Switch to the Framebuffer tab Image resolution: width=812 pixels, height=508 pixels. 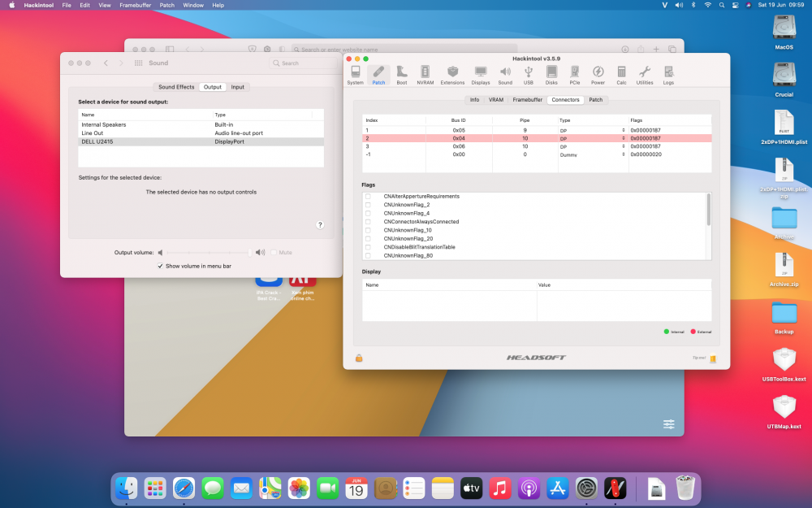pos(527,99)
